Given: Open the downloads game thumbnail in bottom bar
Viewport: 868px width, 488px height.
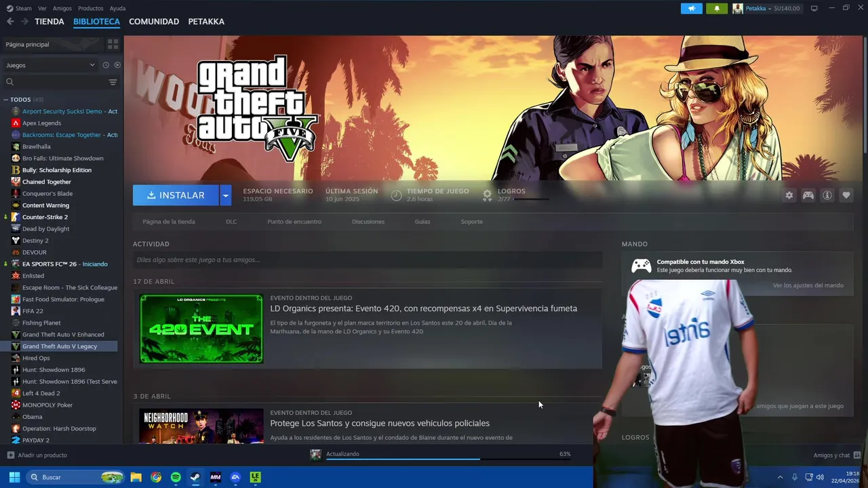Looking at the screenshot, I should coord(315,455).
